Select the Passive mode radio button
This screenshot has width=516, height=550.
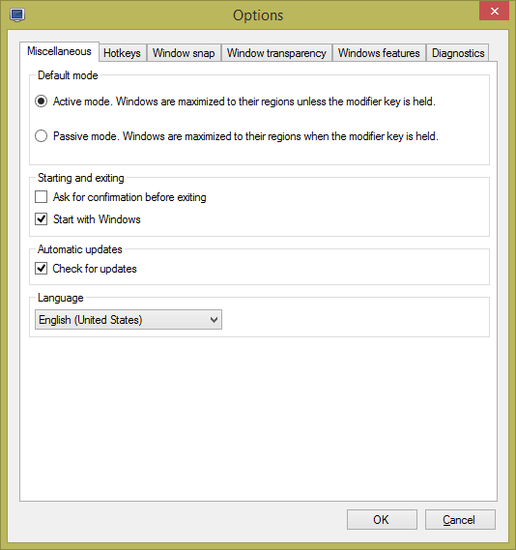pyautogui.click(x=41, y=136)
